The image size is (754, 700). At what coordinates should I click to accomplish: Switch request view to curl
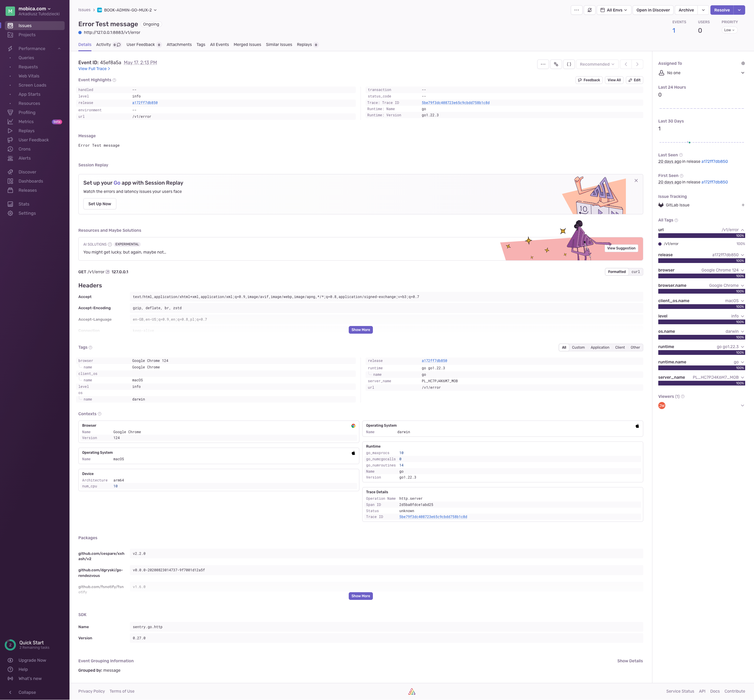(x=635, y=272)
